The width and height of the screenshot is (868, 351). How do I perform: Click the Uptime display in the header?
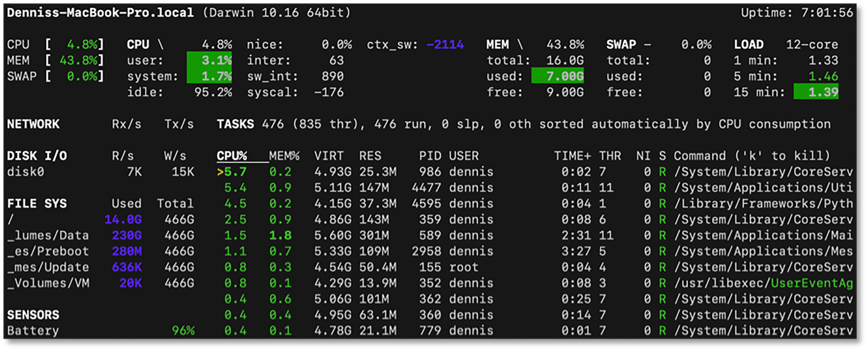pos(797,13)
